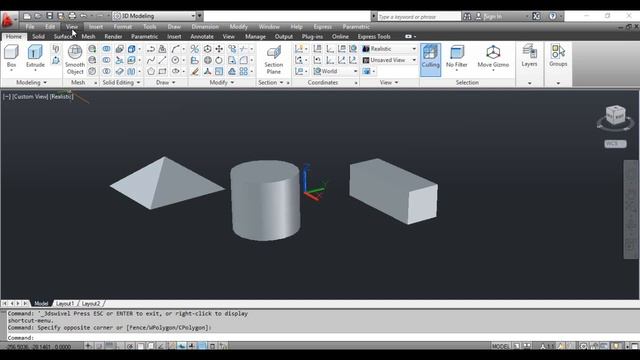Click the Save quick access icon

49,16
